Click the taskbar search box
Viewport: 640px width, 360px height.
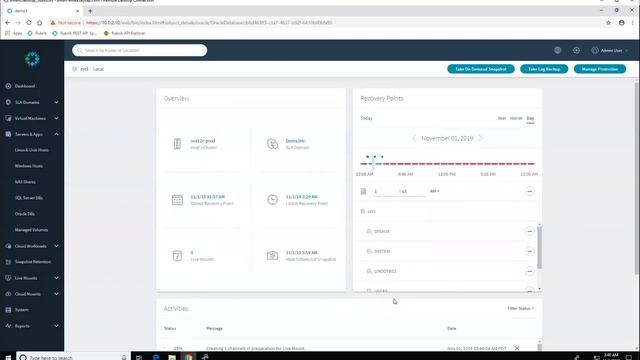(x=73, y=357)
